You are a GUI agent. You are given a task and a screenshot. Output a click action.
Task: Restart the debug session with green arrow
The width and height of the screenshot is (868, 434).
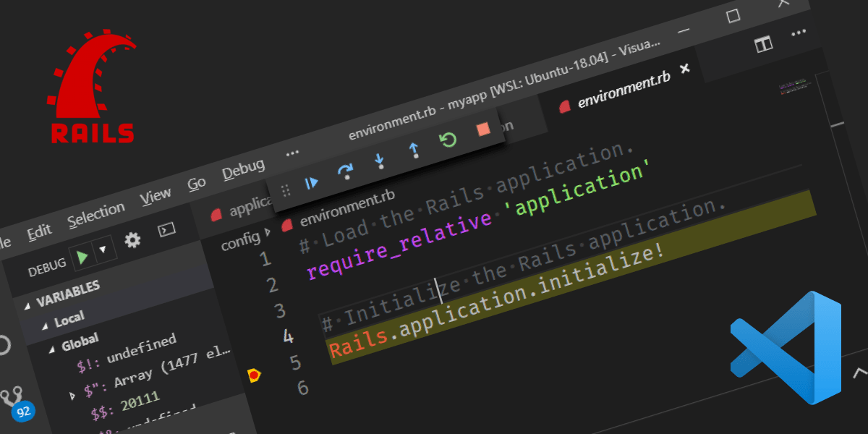click(x=448, y=139)
